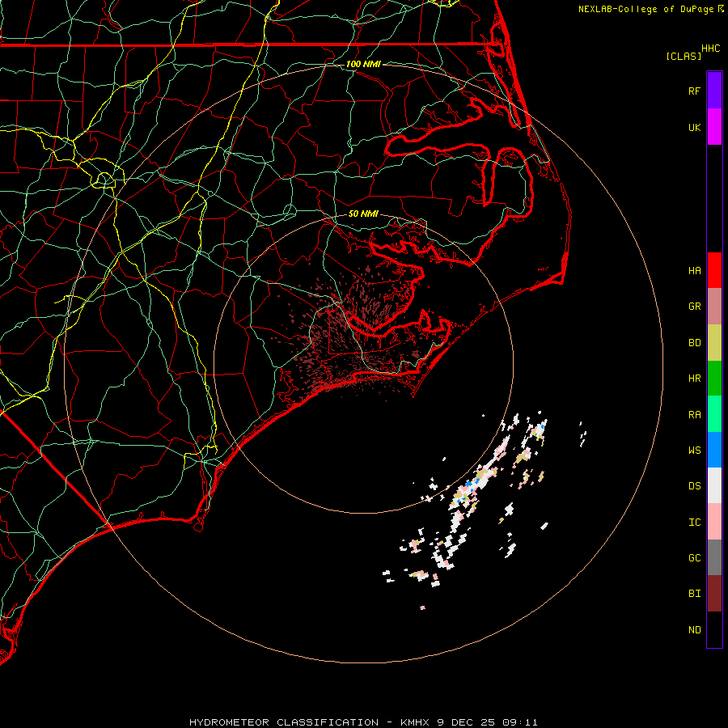728x728 pixels.
Task: Pick the HR green legend swatch
Action: coord(714,379)
